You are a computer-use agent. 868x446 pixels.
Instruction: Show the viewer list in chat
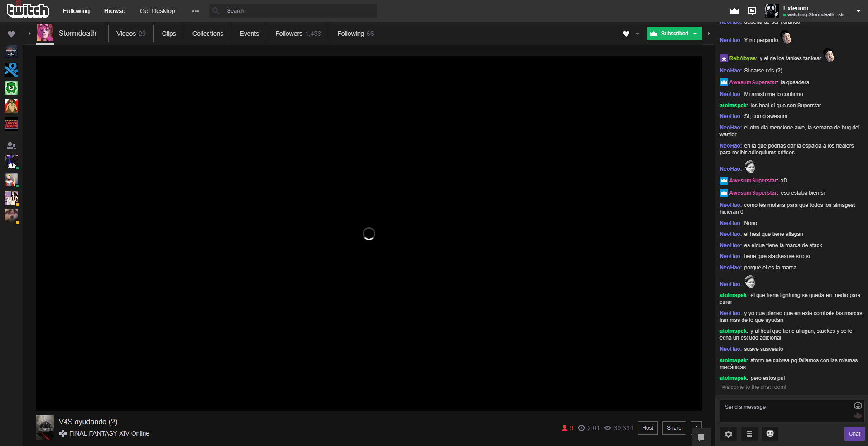749,434
